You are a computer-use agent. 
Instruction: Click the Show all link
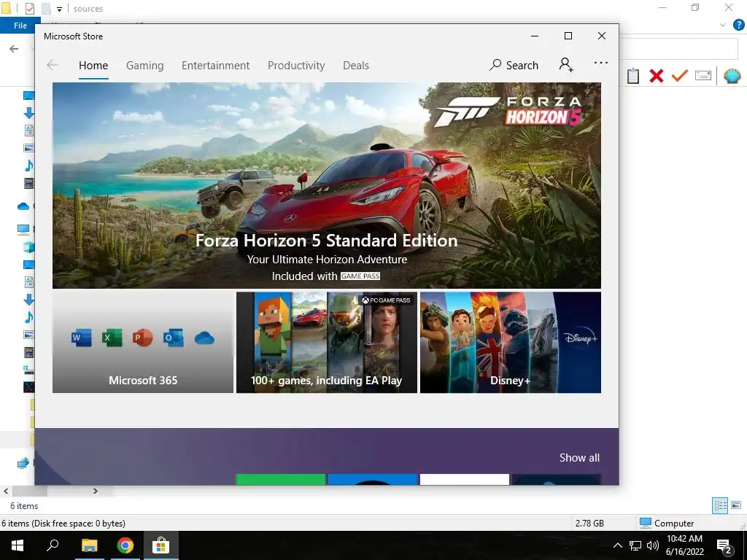pyautogui.click(x=579, y=458)
